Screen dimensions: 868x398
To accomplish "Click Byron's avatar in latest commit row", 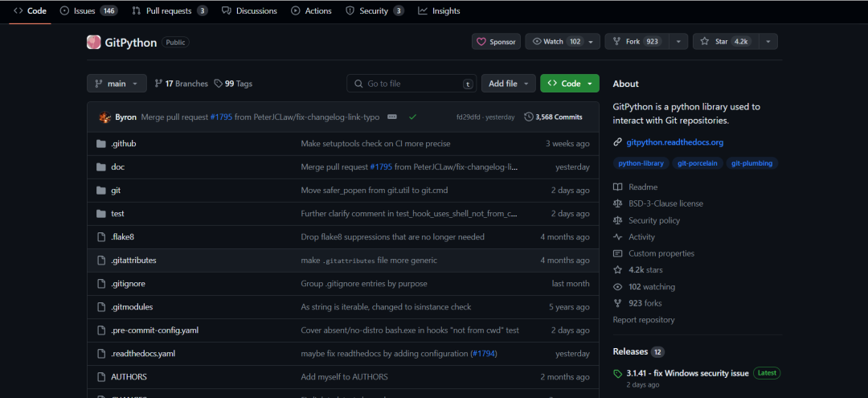I will pos(104,117).
